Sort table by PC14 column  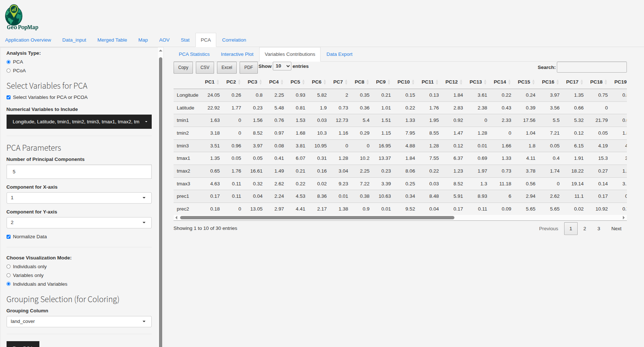point(502,82)
